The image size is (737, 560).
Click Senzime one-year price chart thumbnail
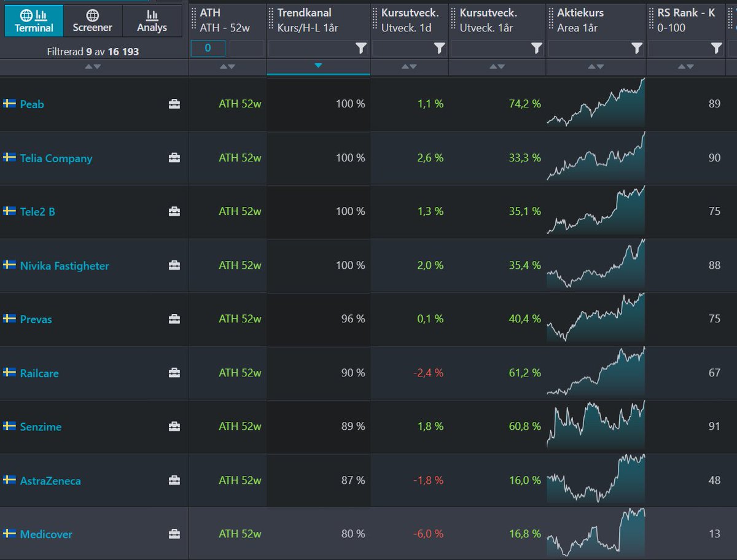tap(596, 424)
